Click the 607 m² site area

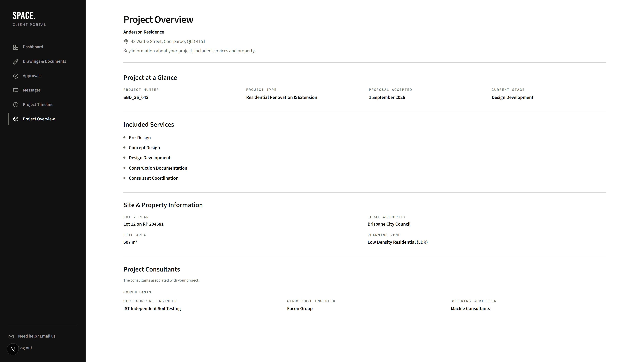point(130,242)
